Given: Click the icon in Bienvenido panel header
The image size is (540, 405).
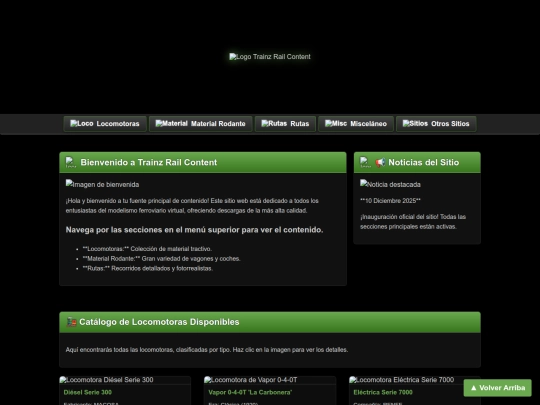Looking at the screenshot, I should tap(71, 162).
